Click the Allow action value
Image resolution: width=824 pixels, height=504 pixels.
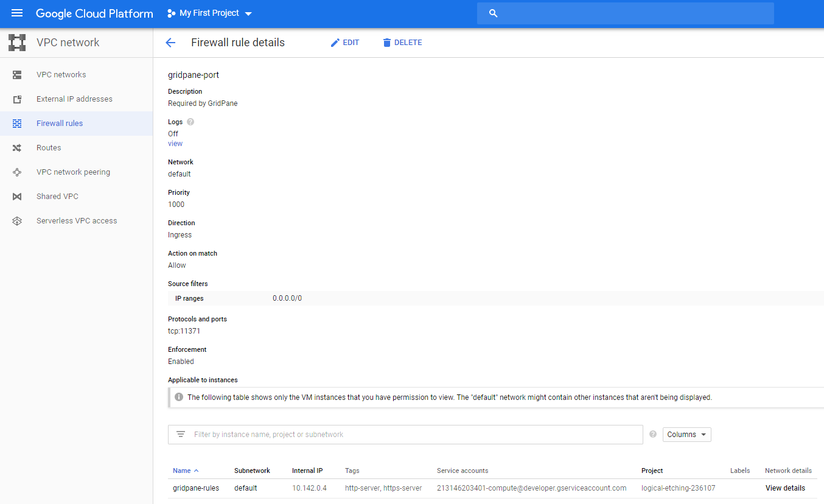pyautogui.click(x=177, y=265)
